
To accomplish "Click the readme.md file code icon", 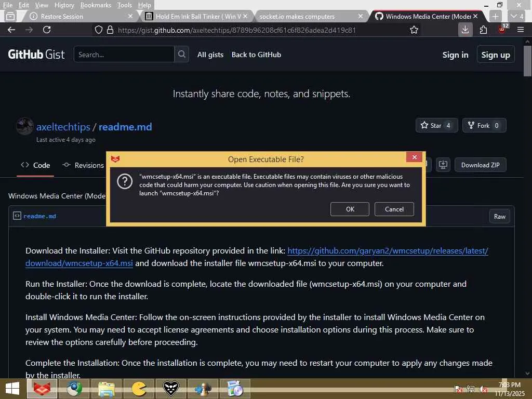I will (x=17, y=216).
